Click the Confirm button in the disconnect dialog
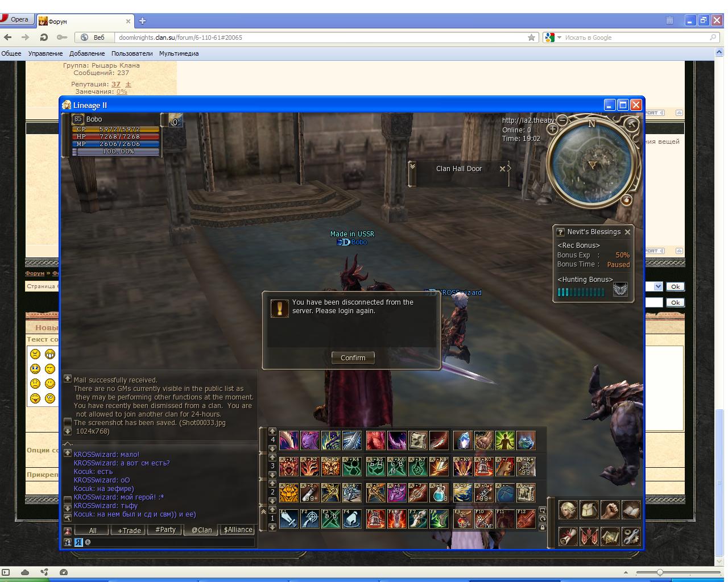Viewport: 728px width, 582px height. [353, 357]
